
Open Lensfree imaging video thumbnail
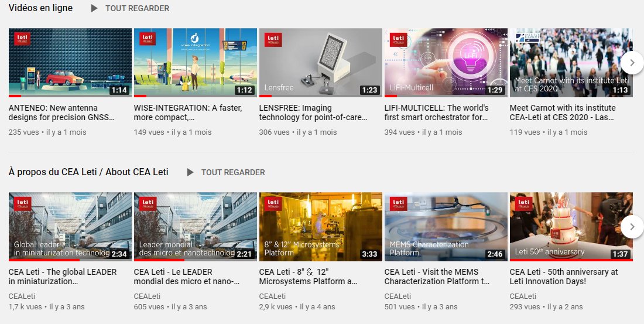pyautogui.click(x=321, y=63)
